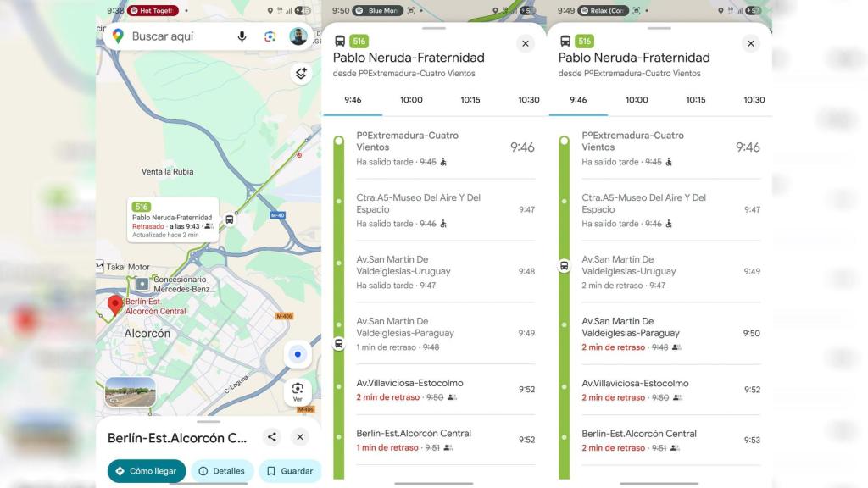
Task: Select the 10:30 departure tab
Action: click(527, 99)
